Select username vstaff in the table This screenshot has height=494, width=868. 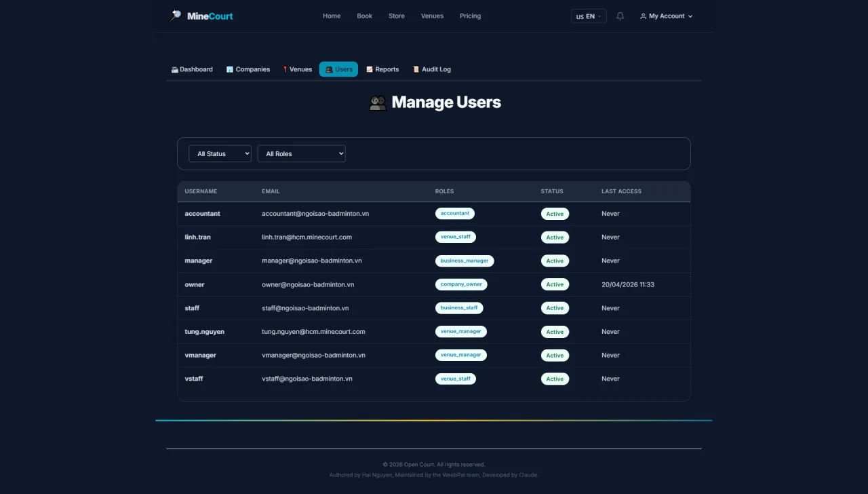click(x=194, y=379)
